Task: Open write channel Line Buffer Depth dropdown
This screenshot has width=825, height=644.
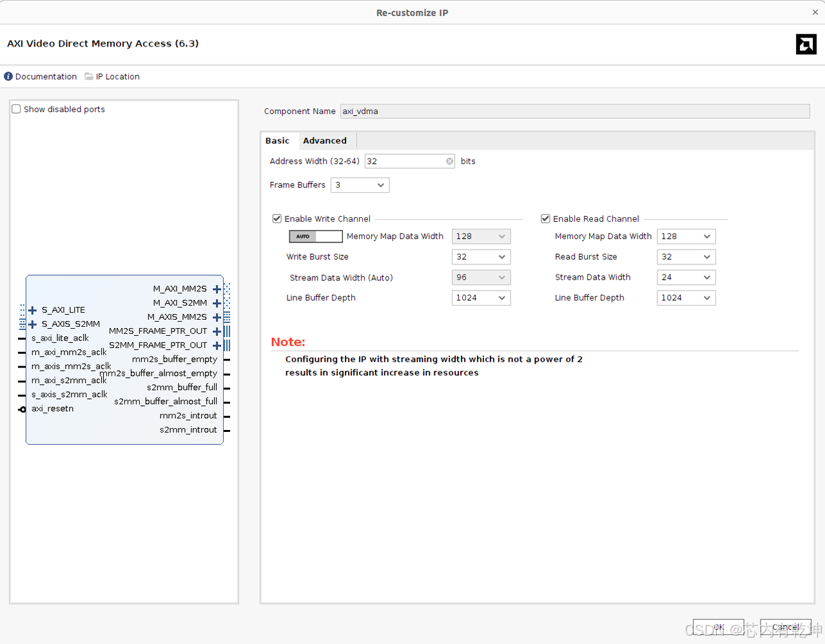Action: (x=481, y=298)
